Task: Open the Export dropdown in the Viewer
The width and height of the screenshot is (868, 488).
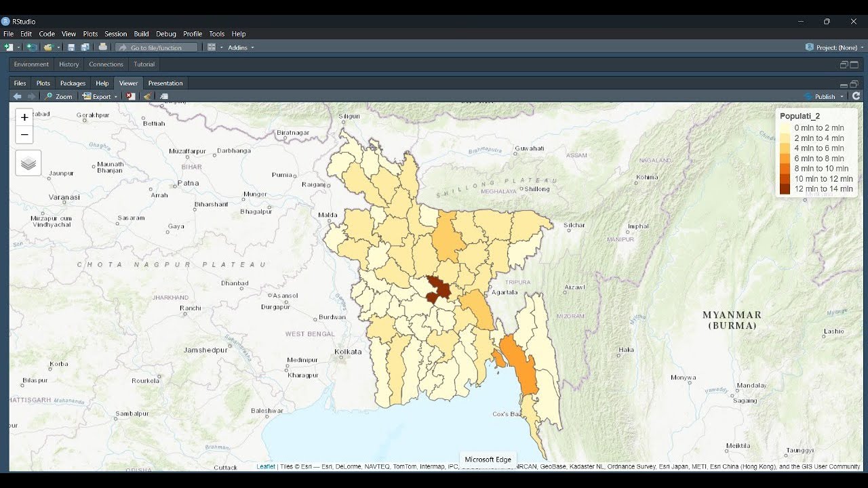Action: (x=100, y=96)
